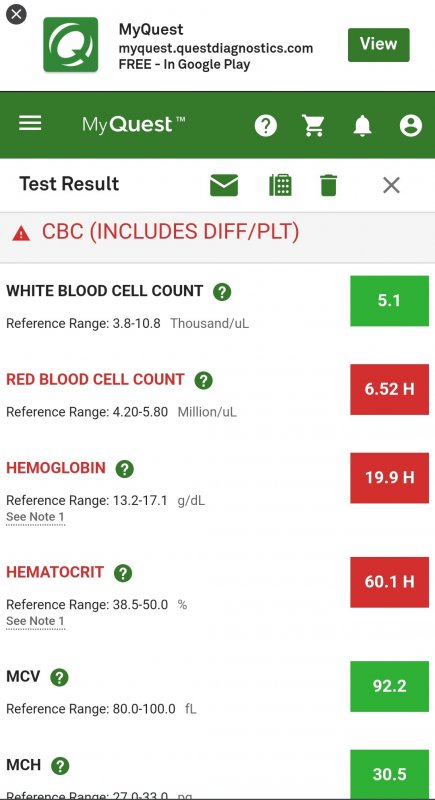435x800 pixels.
Task: Email the test result via envelope icon
Action: (224, 185)
